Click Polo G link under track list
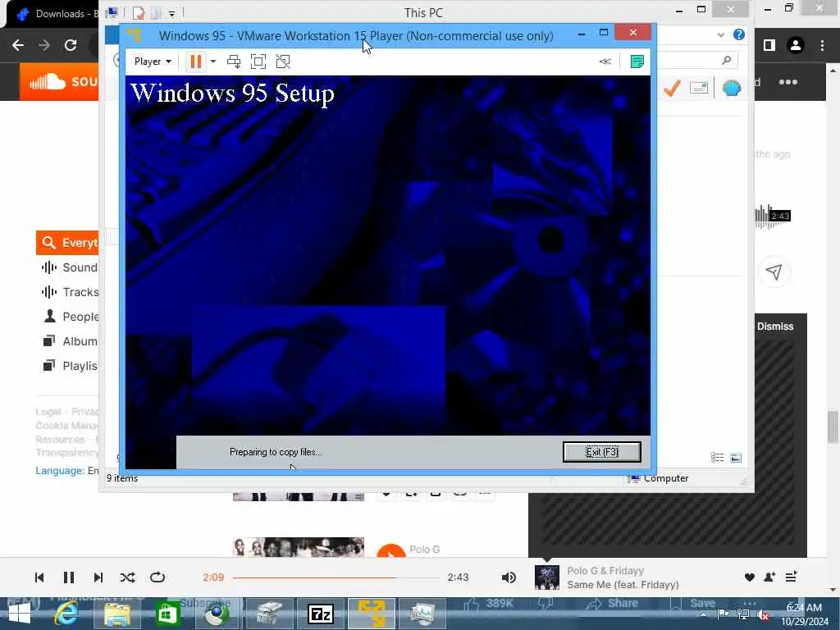Image resolution: width=840 pixels, height=630 pixels. (x=424, y=549)
